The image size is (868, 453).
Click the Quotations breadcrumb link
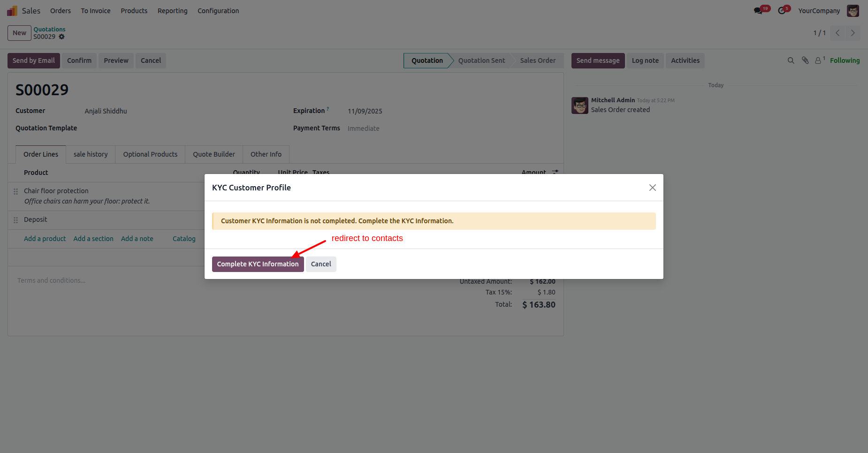(x=49, y=29)
